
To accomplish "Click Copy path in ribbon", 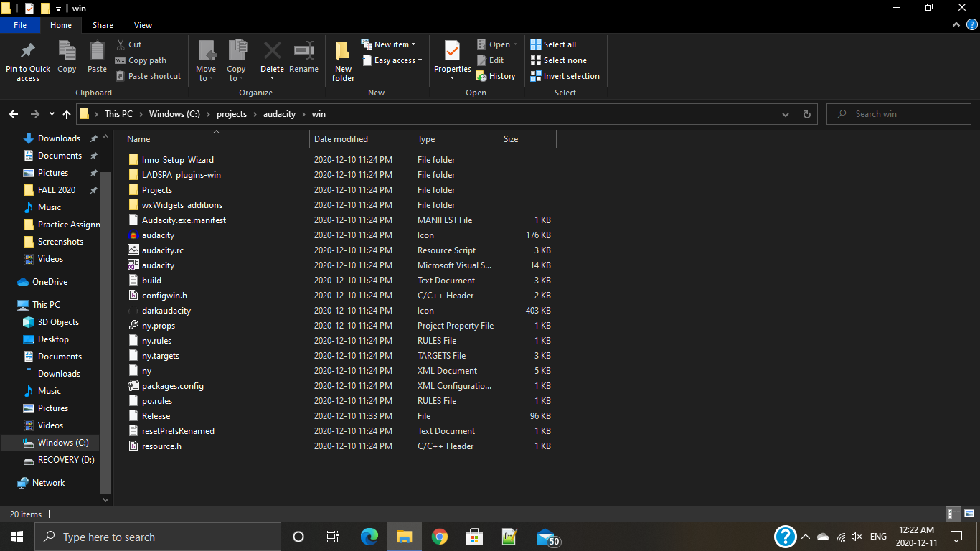I will click(x=141, y=60).
